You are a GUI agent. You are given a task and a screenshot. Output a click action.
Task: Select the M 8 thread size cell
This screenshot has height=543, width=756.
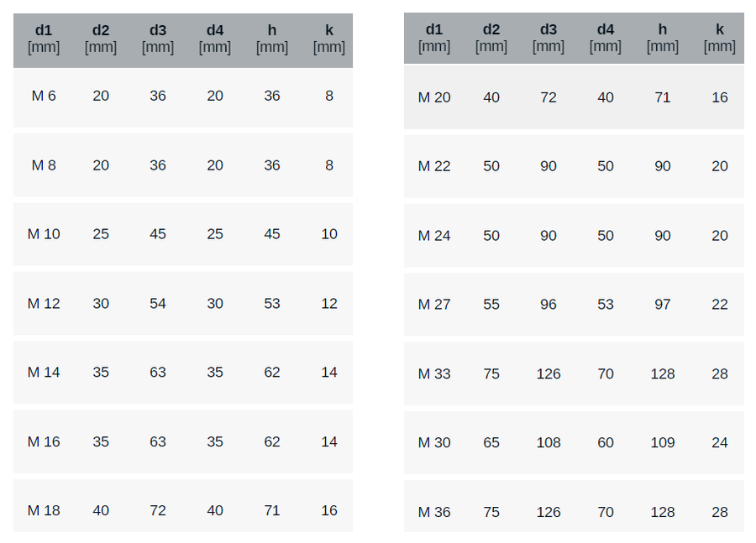coord(44,165)
